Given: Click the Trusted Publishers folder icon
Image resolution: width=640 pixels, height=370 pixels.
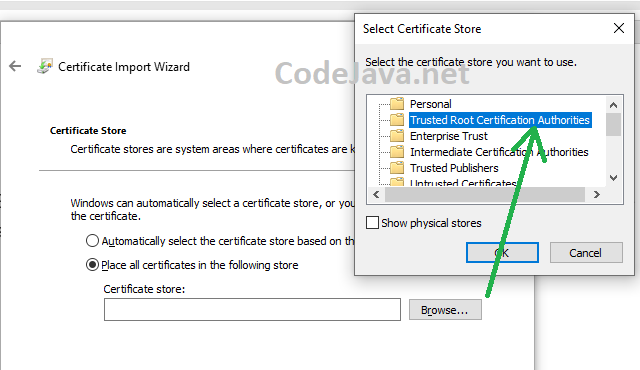Looking at the screenshot, I should point(396,168).
